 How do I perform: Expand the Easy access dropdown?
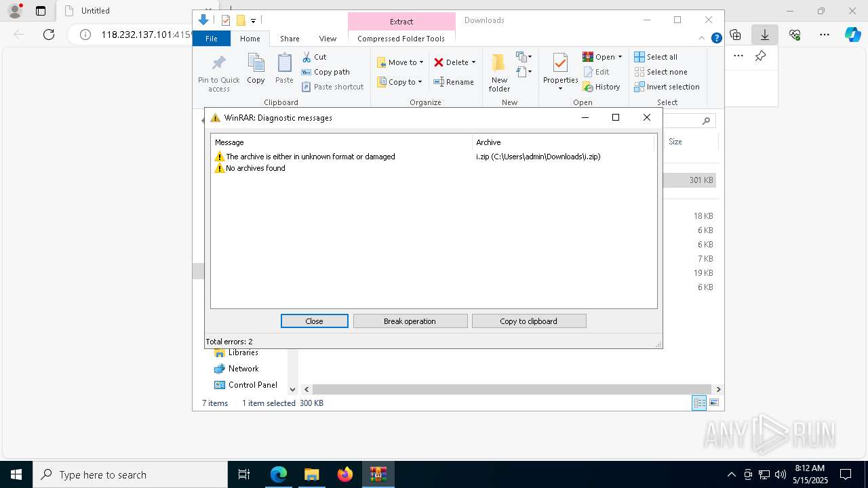tap(524, 71)
